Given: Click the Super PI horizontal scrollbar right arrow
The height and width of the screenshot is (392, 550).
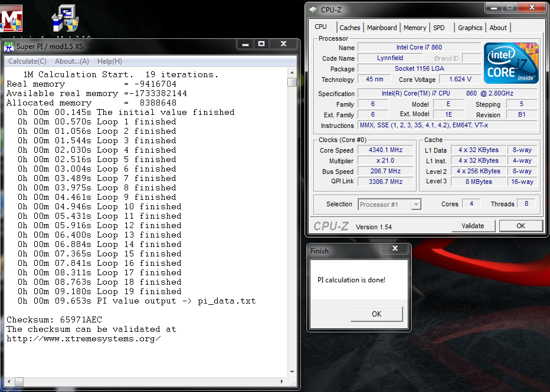Looking at the screenshot, I should 282,381.
